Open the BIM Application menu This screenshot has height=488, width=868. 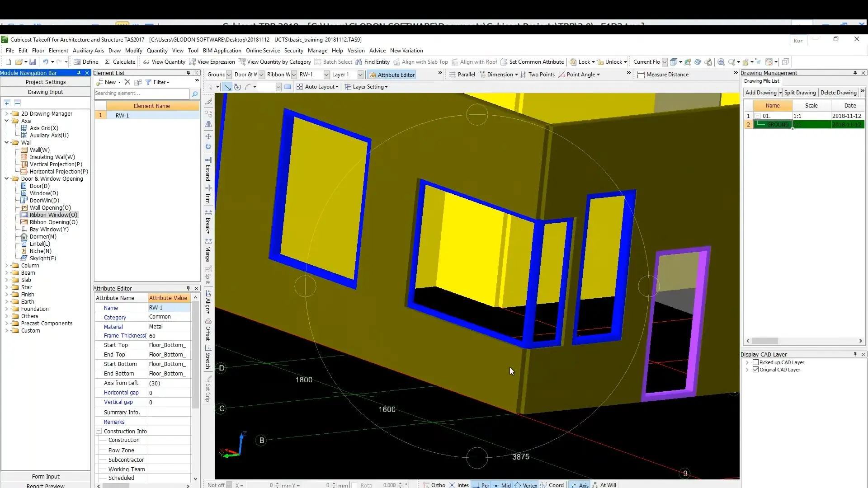(222, 51)
